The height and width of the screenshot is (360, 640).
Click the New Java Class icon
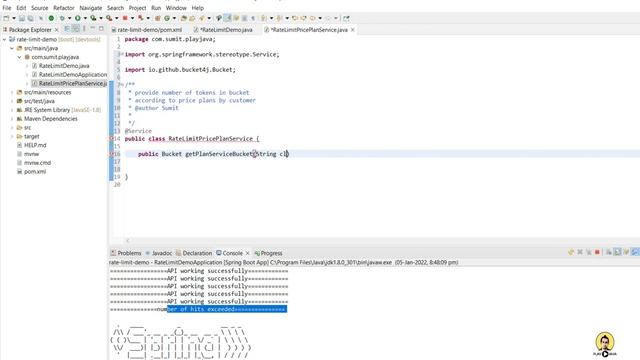pyautogui.click(x=167, y=18)
